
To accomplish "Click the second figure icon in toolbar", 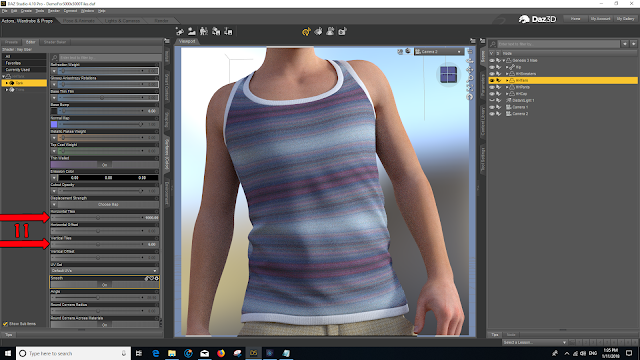I will [x=192, y=31].
